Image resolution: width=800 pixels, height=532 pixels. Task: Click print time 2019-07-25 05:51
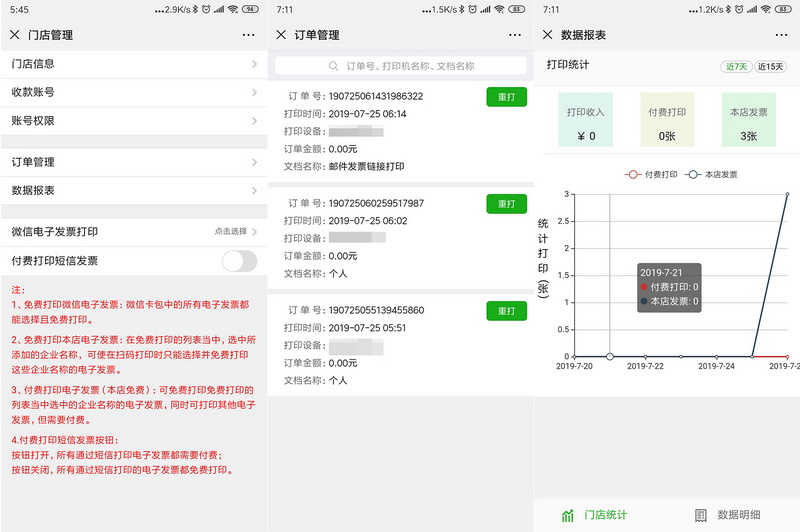(367, 328)
